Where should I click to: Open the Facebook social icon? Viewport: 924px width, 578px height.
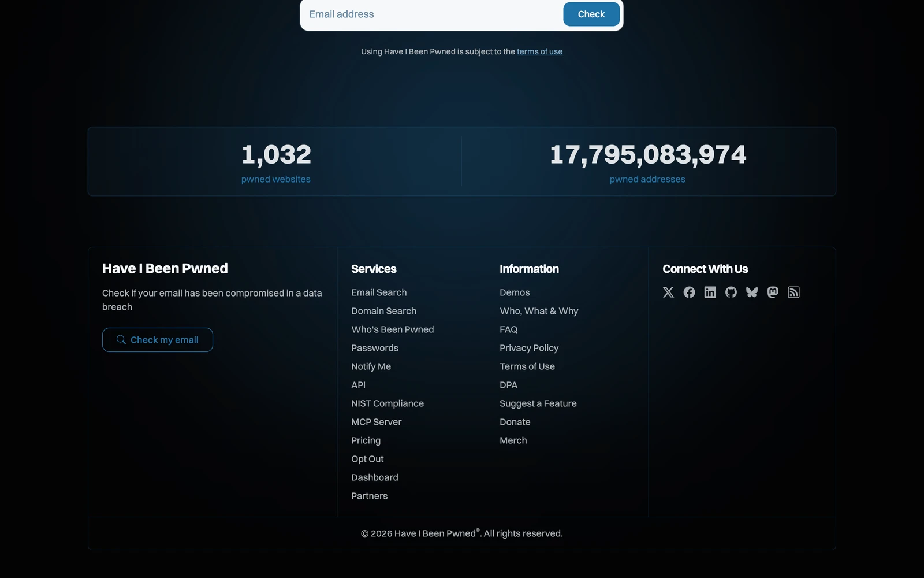pyautogui.click(x=689, y=292)
